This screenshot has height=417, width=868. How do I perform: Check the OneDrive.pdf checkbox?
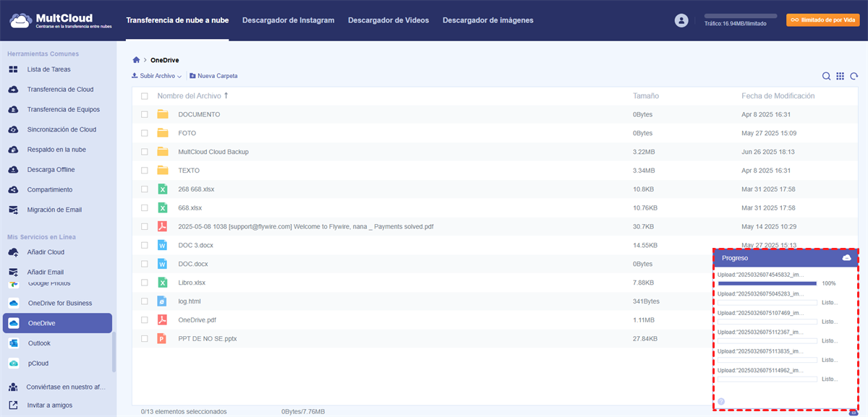(145, 319)
